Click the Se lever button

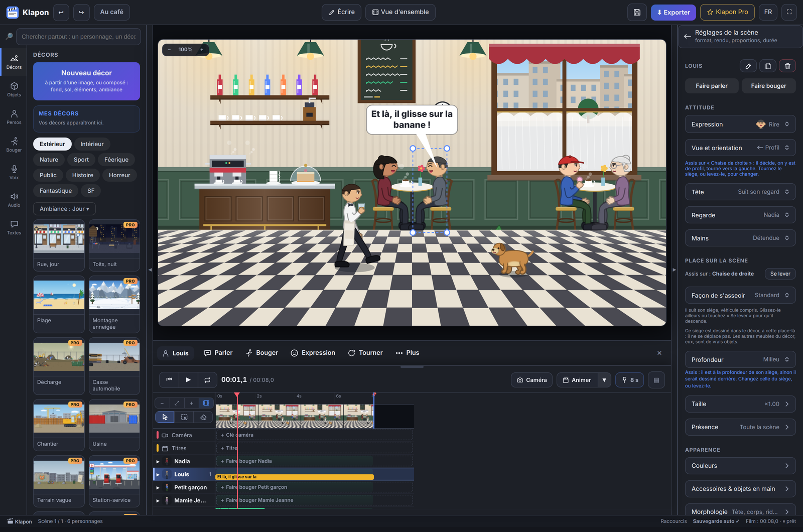coord(780,274)
